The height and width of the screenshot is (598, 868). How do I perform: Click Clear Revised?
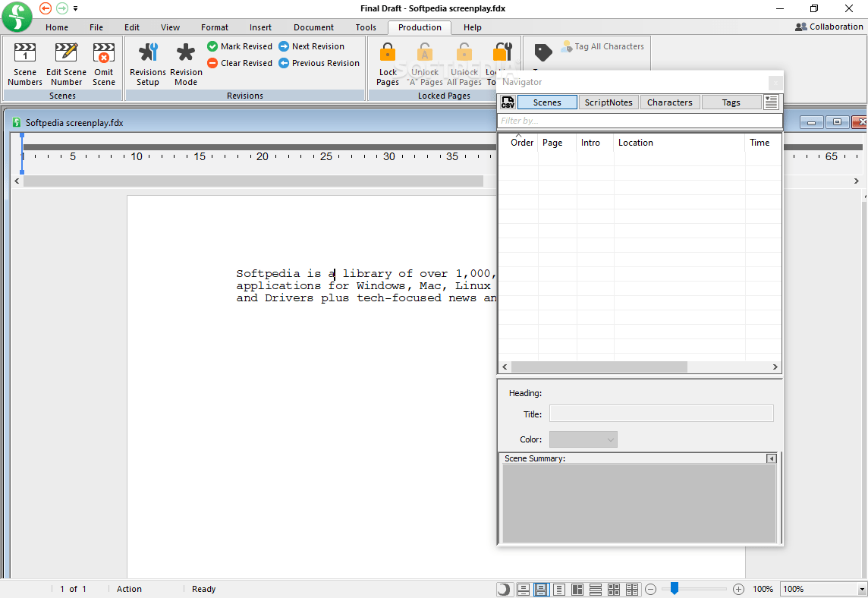point(240,63)
